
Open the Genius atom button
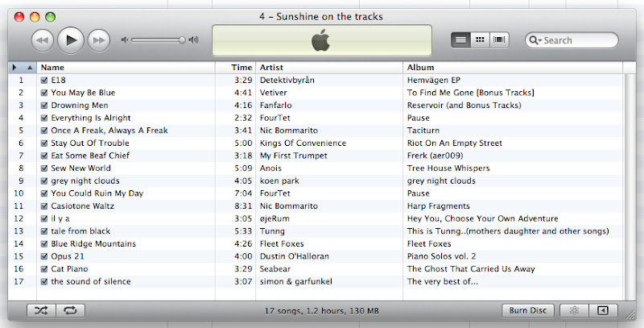coord(574,310)
